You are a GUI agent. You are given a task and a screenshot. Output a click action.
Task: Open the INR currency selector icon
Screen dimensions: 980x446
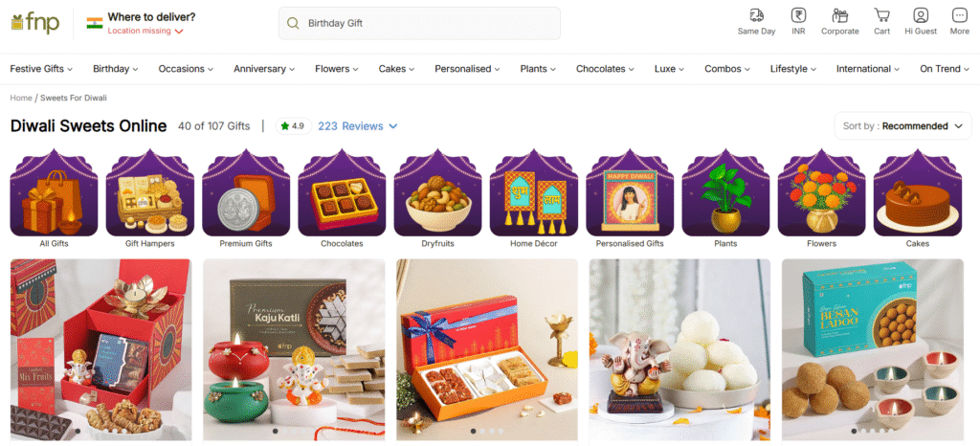click(x=798, y=15)
